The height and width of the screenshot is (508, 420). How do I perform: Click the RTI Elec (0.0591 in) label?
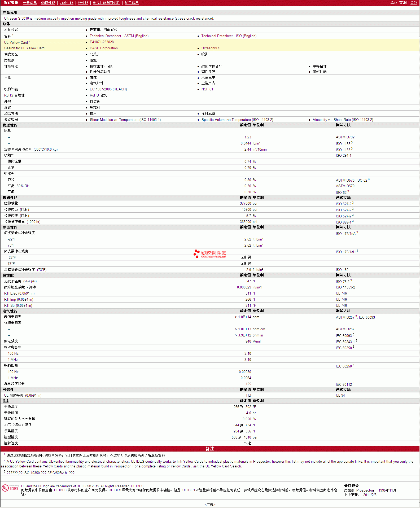(x=19, y=293)
